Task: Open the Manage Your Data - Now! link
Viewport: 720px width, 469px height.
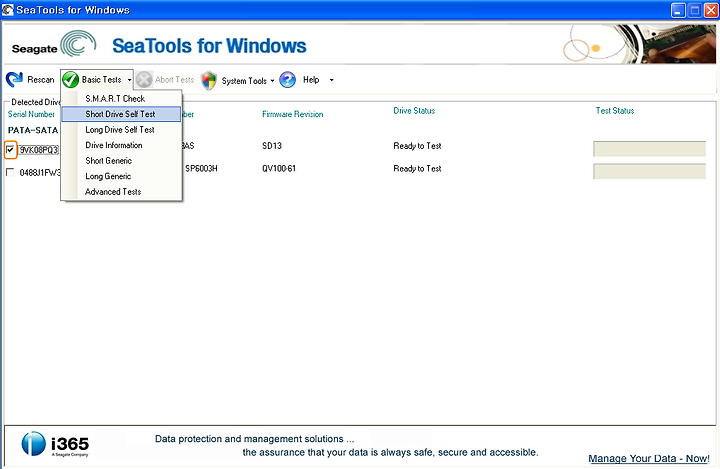Action: click(x=649, y=458)
